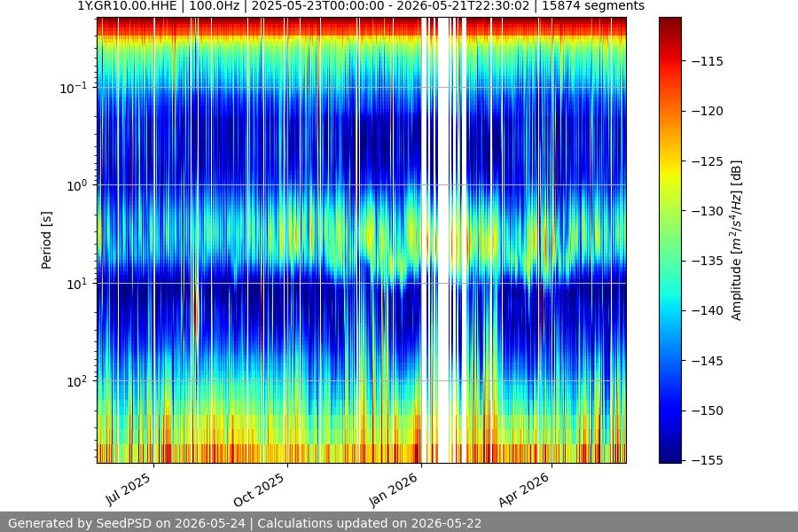
Task: Click the wide white data gap in the spectrogram
Action: (x=444, y=240)
